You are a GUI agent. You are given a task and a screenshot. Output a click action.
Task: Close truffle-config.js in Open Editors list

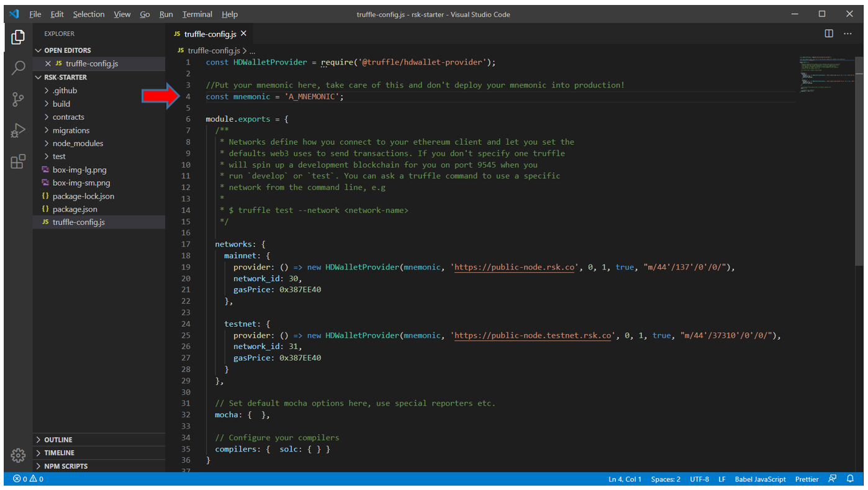click(x=48, y=63)
